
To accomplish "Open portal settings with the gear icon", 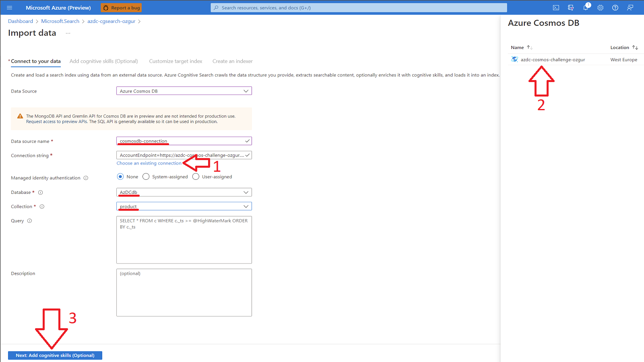I will point(600,7).
